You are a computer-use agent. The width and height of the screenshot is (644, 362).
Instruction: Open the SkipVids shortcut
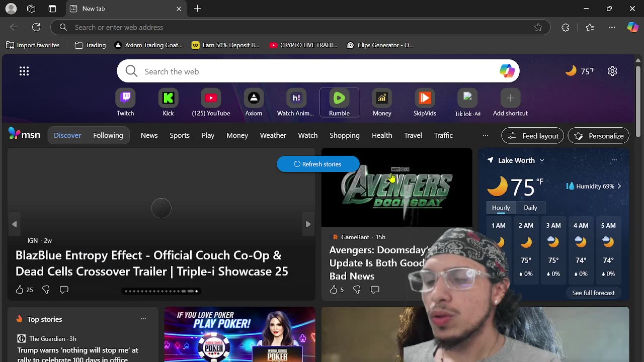(425, 103)
